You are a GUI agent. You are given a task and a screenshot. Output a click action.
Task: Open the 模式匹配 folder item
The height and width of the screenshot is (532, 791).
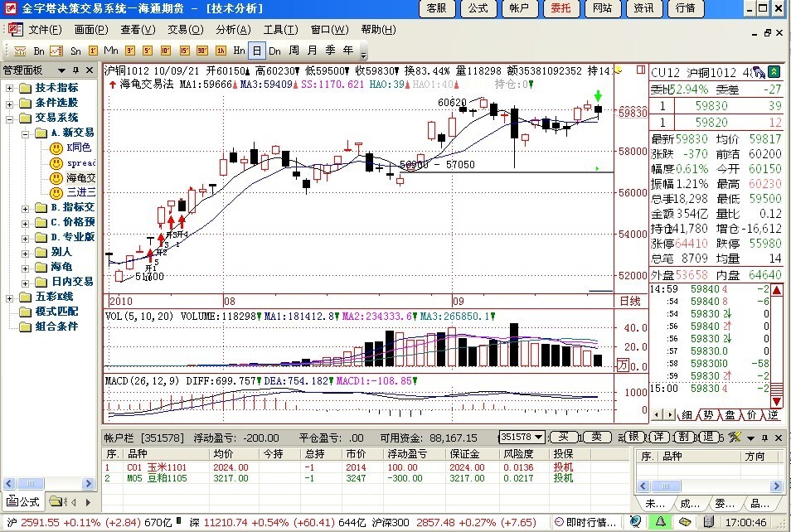pyautogui.click(x=50, y=312)
